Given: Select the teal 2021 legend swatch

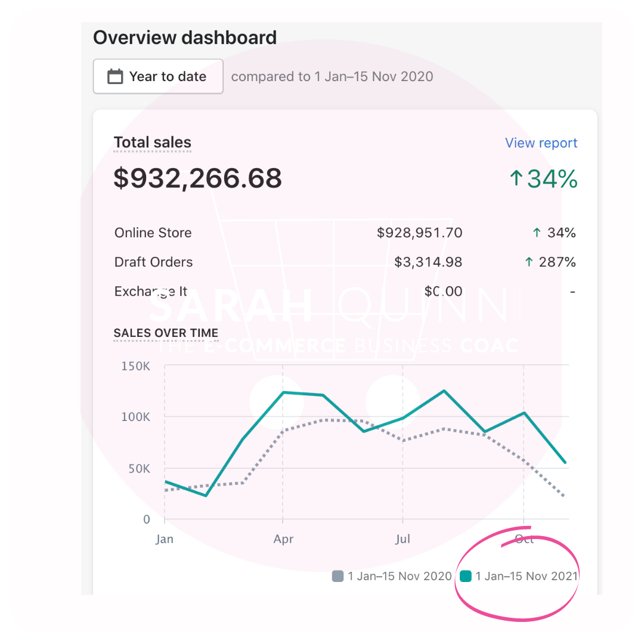Looking at the screenshot, I should [x=465, y=576].
